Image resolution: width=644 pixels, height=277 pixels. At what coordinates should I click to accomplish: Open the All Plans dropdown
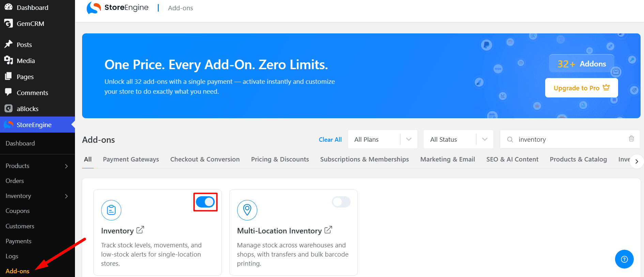click(383, 139)
